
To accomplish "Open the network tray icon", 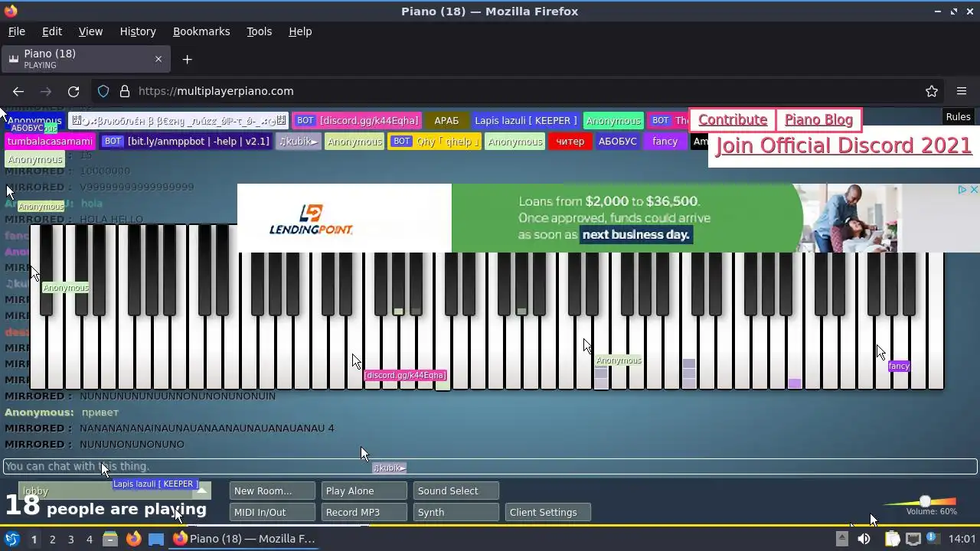I will pyautogui.click(x=913, y=539).
